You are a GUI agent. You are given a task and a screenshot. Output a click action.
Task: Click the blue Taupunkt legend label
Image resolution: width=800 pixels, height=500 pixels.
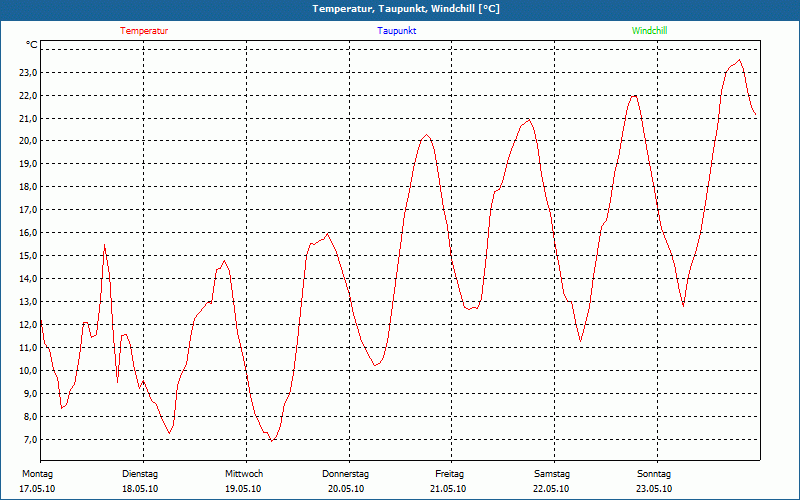[x=397, y=31]
